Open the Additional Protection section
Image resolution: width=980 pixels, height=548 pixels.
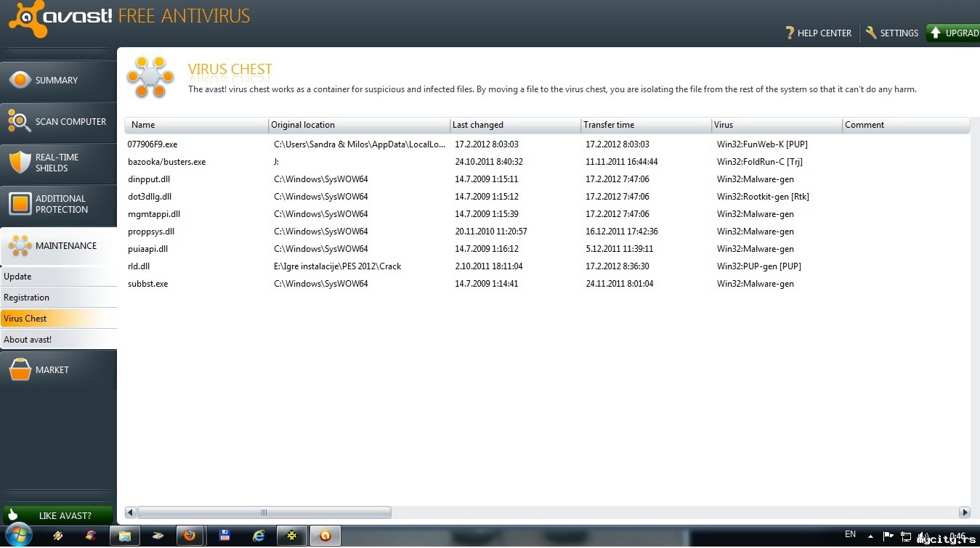(x=58, y=204)
